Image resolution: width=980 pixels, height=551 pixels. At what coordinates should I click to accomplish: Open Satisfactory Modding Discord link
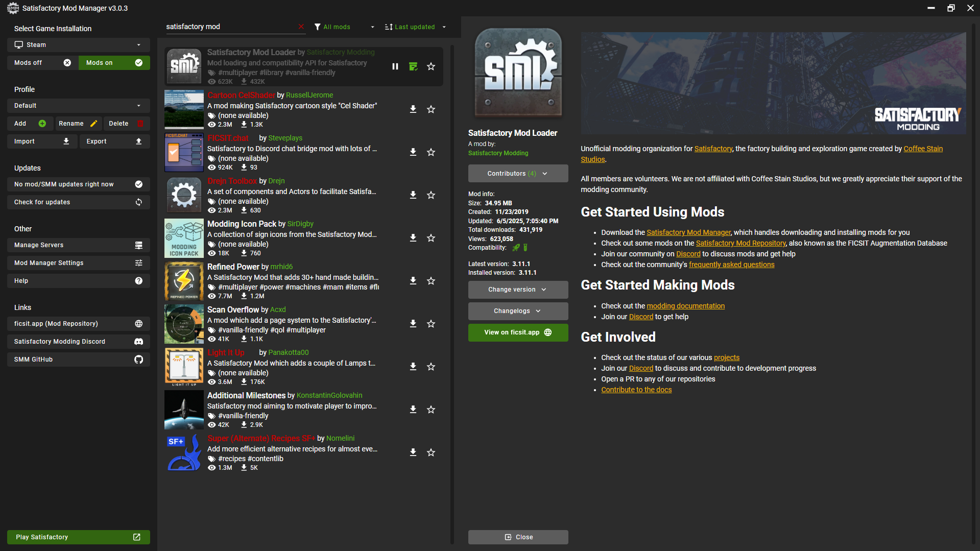(79, 342)
